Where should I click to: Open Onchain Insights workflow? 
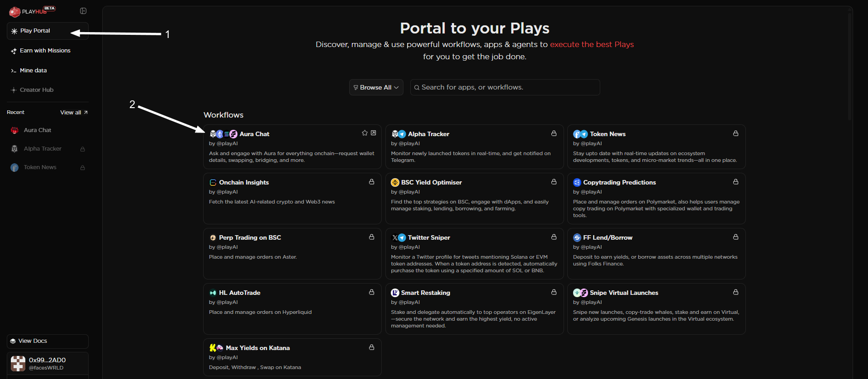292,199
